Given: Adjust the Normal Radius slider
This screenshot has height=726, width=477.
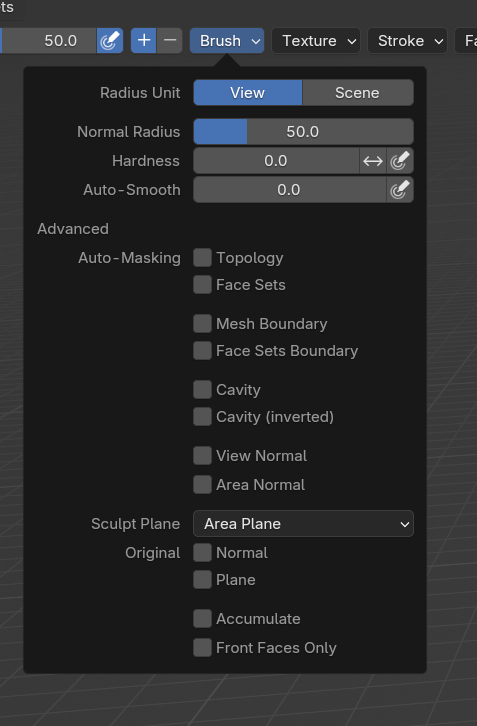Looking at the screenshot, I should coord(303,131).
